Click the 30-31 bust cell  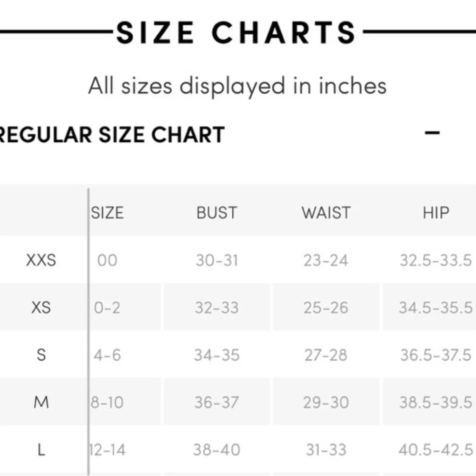pos(217,260)
